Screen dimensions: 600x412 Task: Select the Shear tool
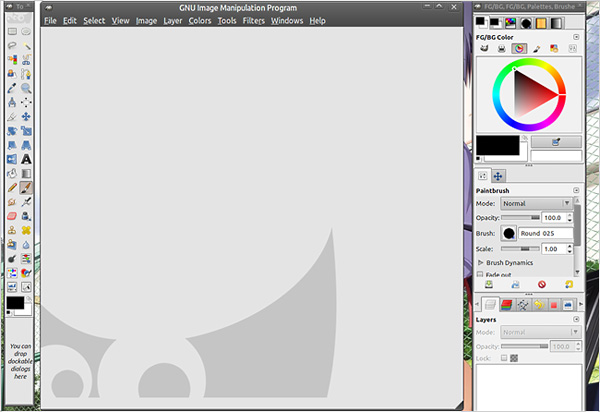12,145
